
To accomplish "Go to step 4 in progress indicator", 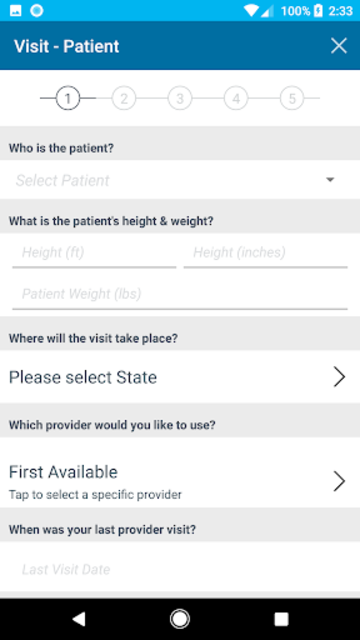I will 236,98.
